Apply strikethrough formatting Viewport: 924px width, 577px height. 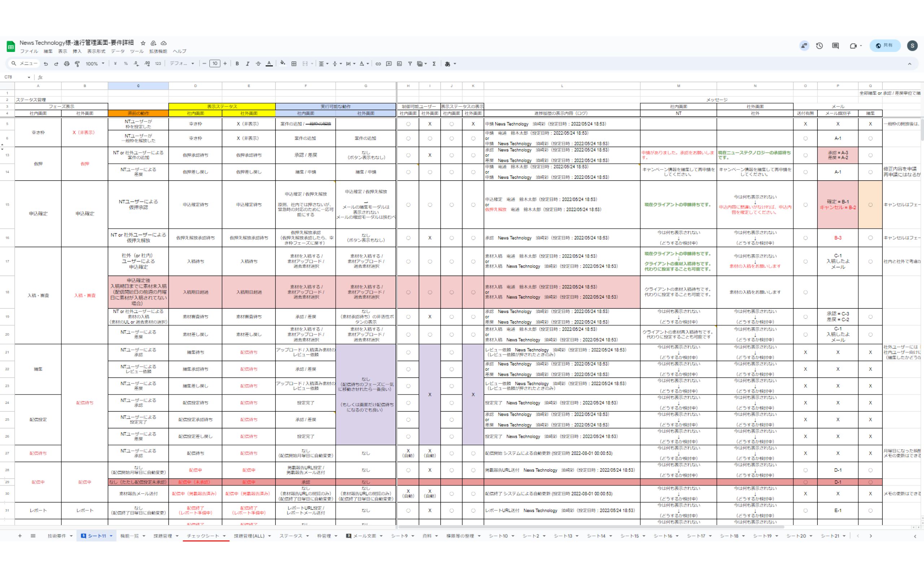click(258, 64)
